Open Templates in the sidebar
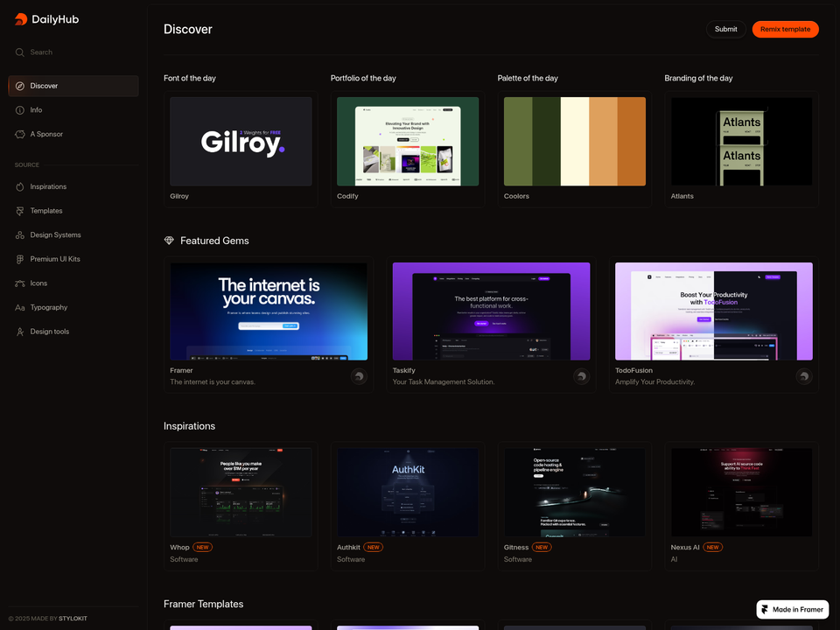The height and width of the screenshot is (630, 840). click(x=73, y=211)
